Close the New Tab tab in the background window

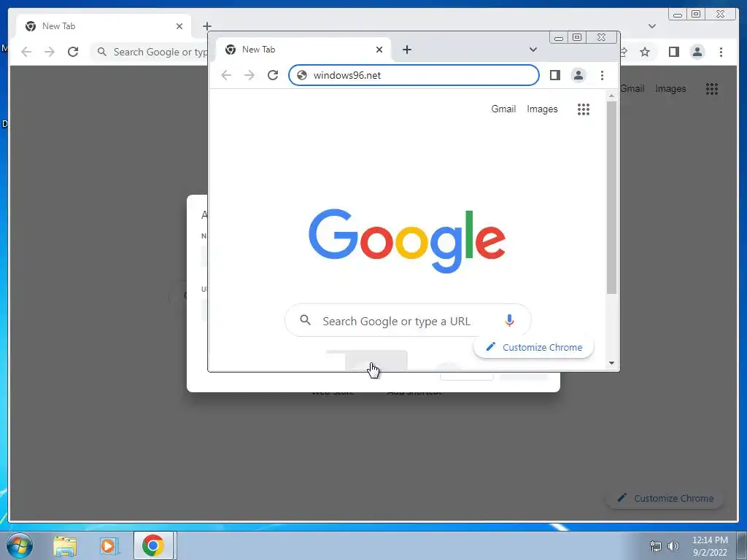point(179,26)
